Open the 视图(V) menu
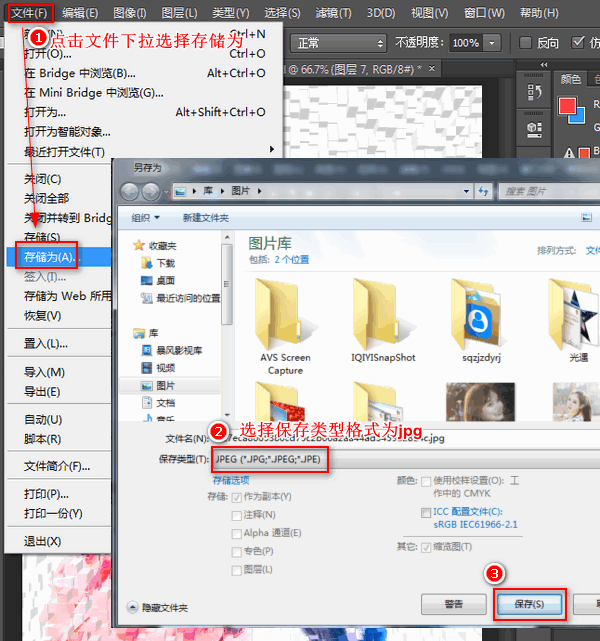Image resolution: width=600 pixels, height=641 pixels. (430, 13)
